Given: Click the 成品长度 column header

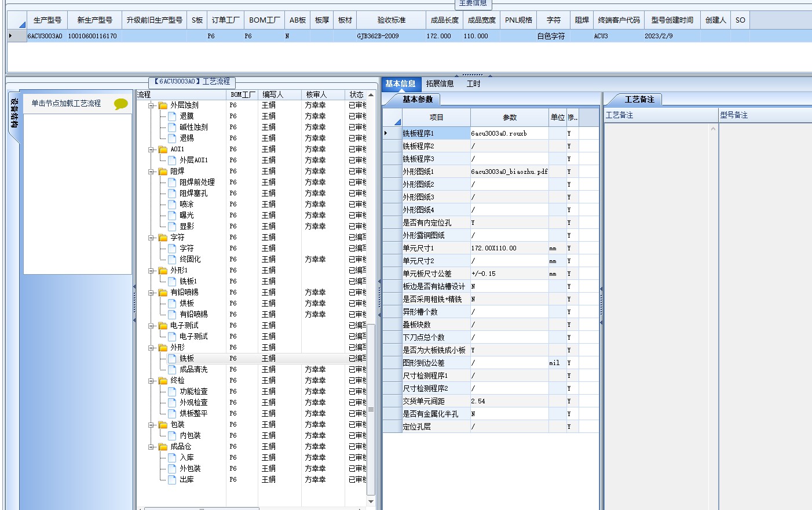Looking at the screenshot, I should click(x=444, y=20).
